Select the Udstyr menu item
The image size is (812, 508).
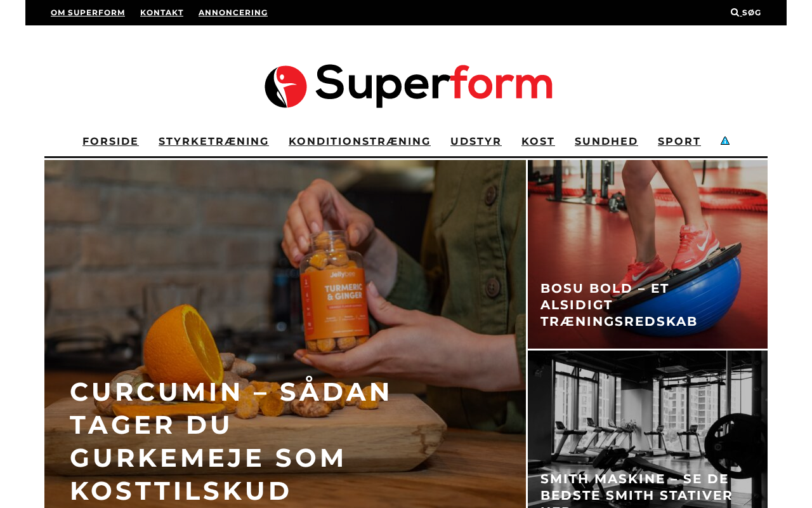click(476, 141)
